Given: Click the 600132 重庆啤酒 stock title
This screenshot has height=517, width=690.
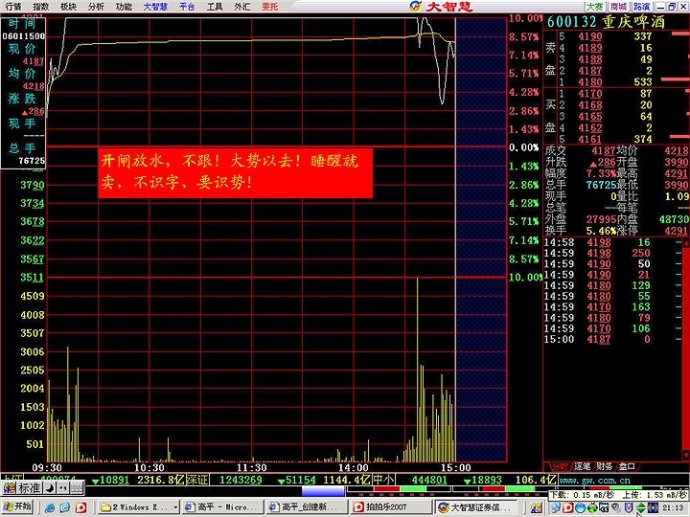Looking at the screenshot, I should [613, 20].
